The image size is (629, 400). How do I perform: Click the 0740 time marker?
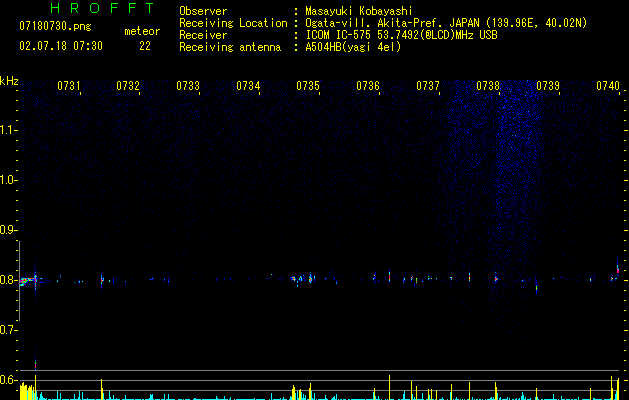pyautogui.click(x=608, y=85)
